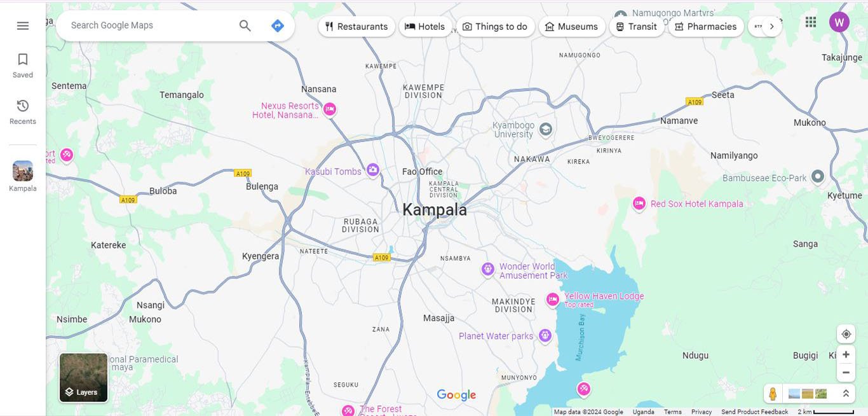This screenshot has width=868, height=416.
Task: Show your current location
Action: point(846,334)
